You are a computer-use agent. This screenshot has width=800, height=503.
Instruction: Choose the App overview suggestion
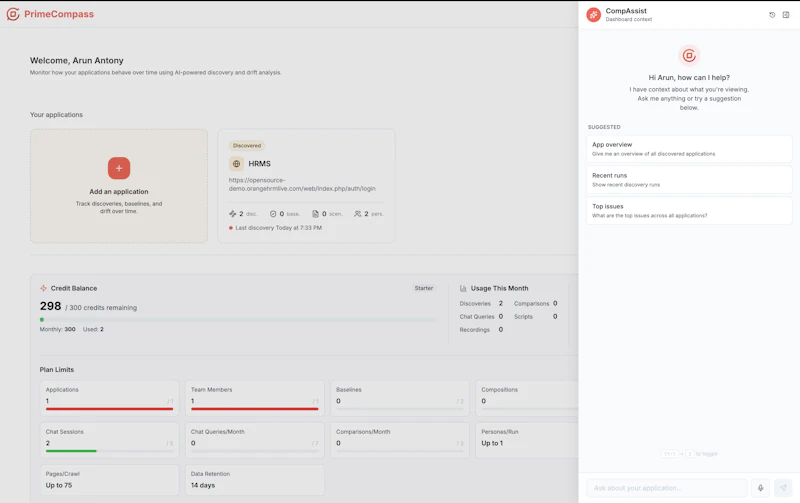pos(689,149)
